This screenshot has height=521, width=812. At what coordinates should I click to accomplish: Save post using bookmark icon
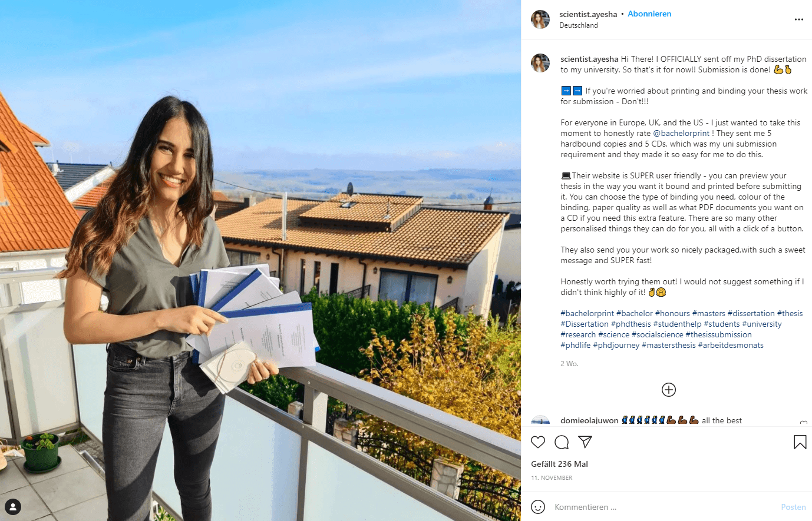(x=800, y=442)
